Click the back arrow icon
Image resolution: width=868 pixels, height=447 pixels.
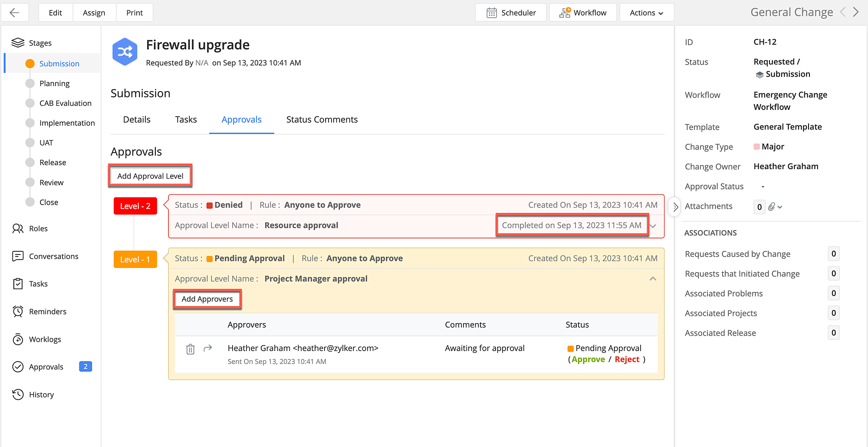click(x=15, y=13)
